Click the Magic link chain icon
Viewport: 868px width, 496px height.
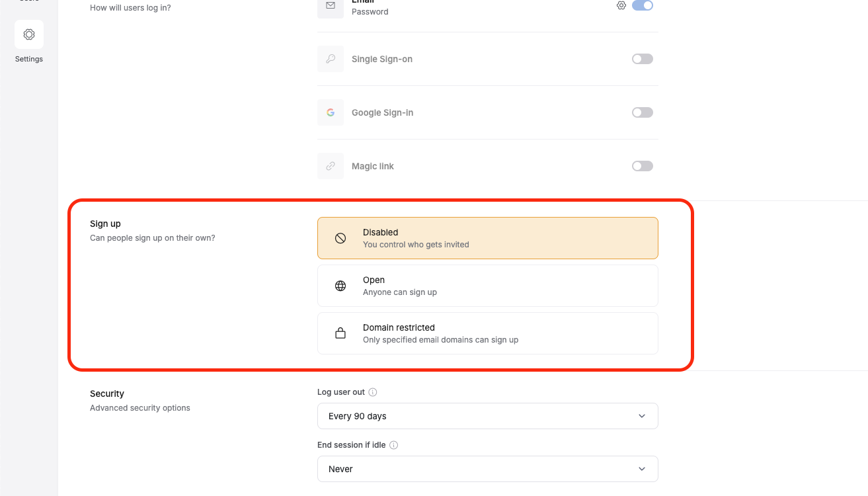pos(330,165)
